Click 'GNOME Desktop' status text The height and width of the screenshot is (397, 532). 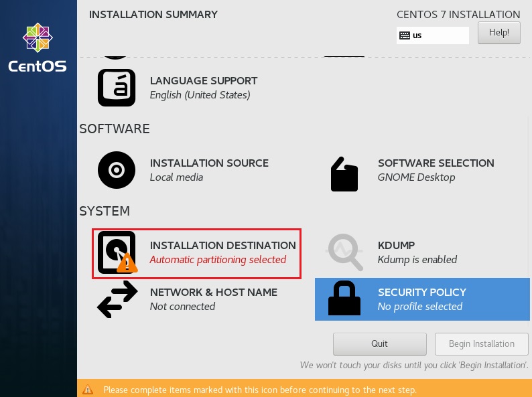pyautogui.click(x=416, y=177)
